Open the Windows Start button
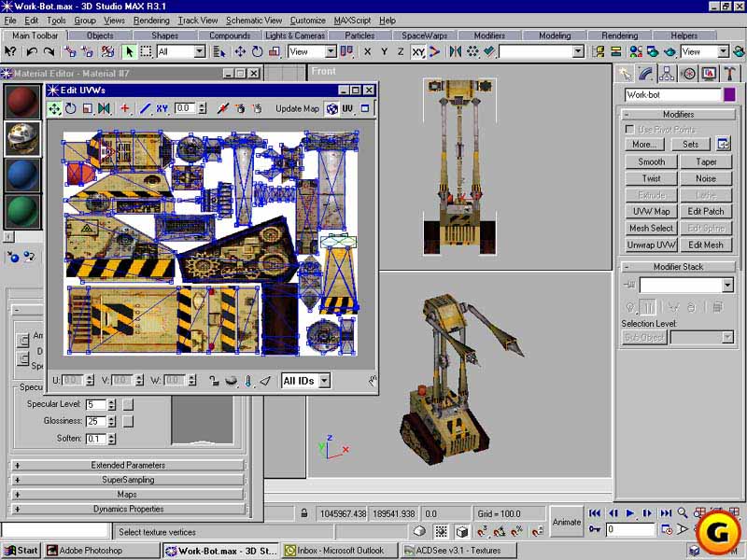Image resolution: width=747 pixels, height=560 pixels. pyautogui.click(x=21, y=551)
